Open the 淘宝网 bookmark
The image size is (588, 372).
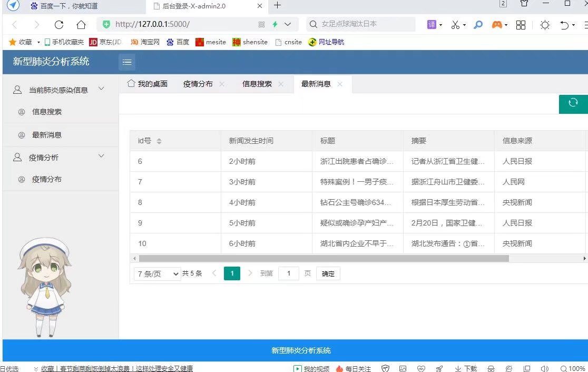click(x=145, y=42)
